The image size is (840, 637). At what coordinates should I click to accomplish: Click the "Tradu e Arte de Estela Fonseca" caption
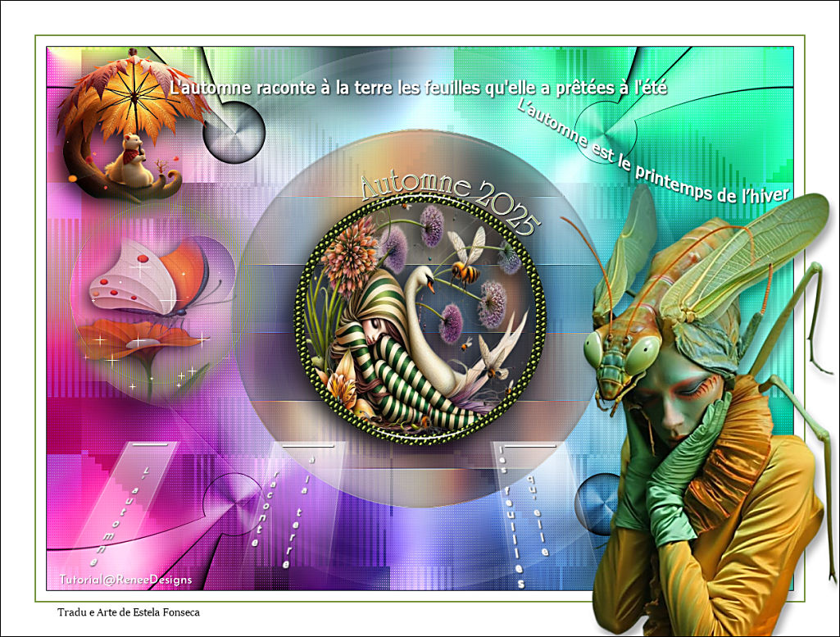129,612
